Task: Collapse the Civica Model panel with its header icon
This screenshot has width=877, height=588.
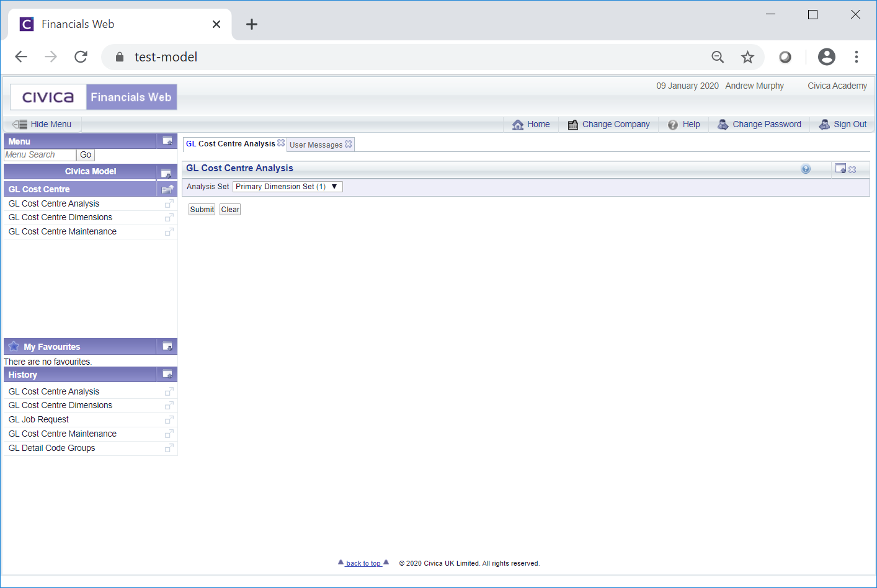Action: pyautogui.click(x=166, y=173)
